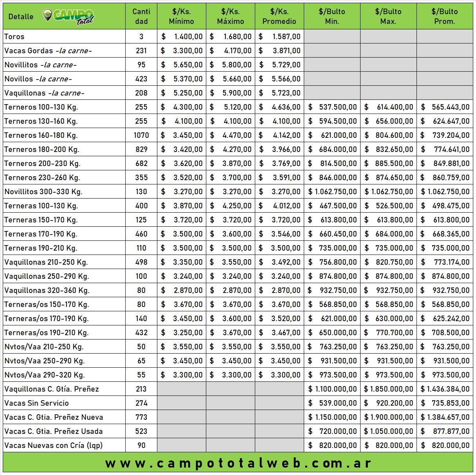Open the www.campototalweb.com.ar link
This screenshot has width=476, height=475.
point(238,463)
